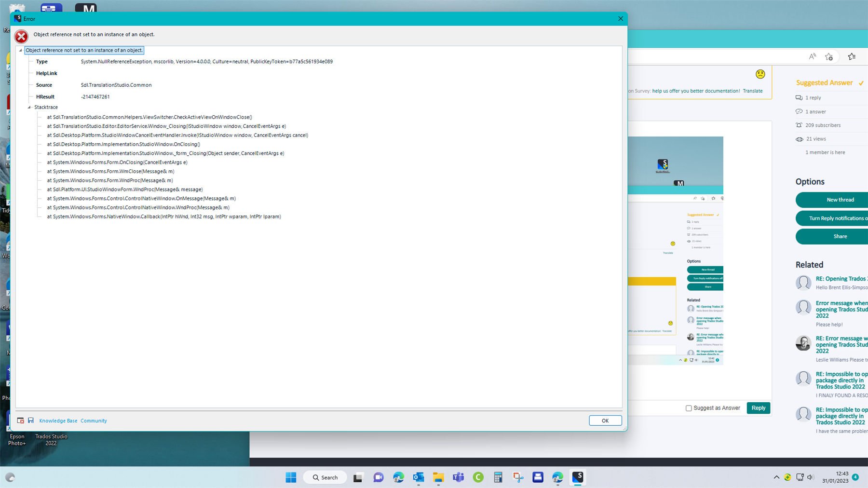
Task: Open Task View from the taskbar
Action: click(358, 477)
